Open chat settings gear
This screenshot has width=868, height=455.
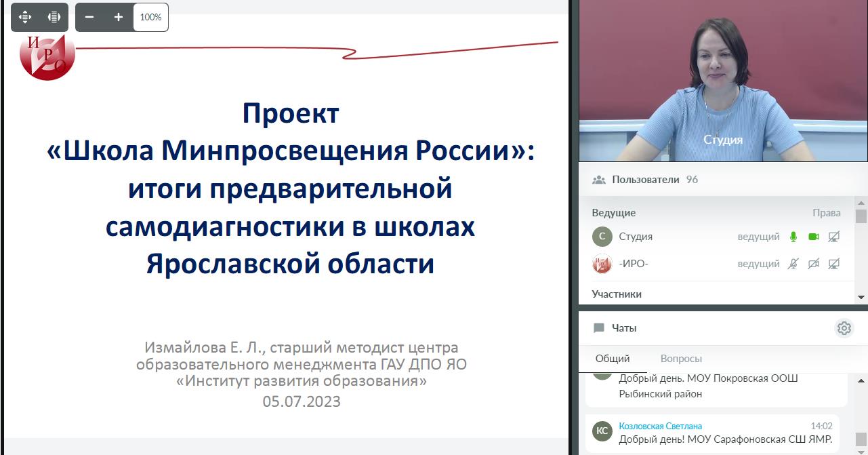tap(844, 328)
